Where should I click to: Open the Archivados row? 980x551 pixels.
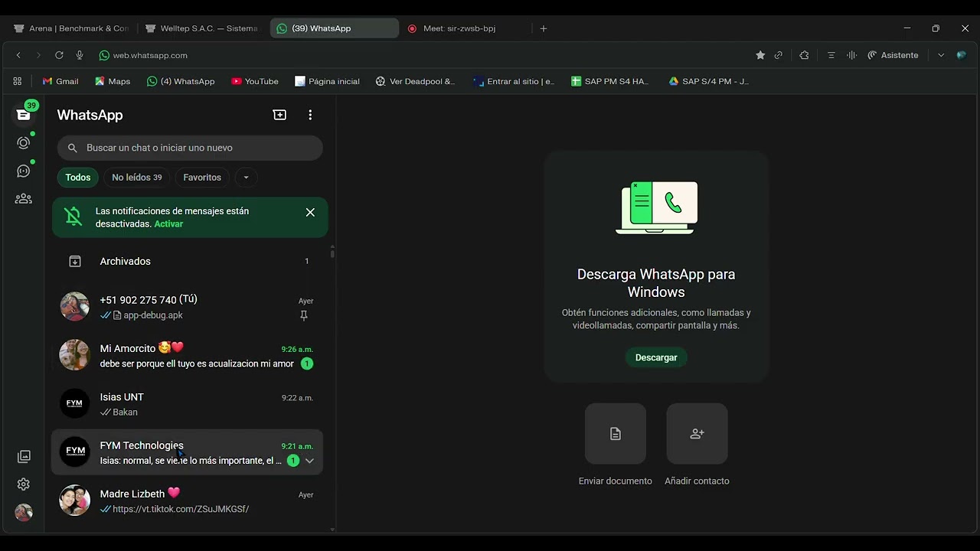(x=188, y=261)
